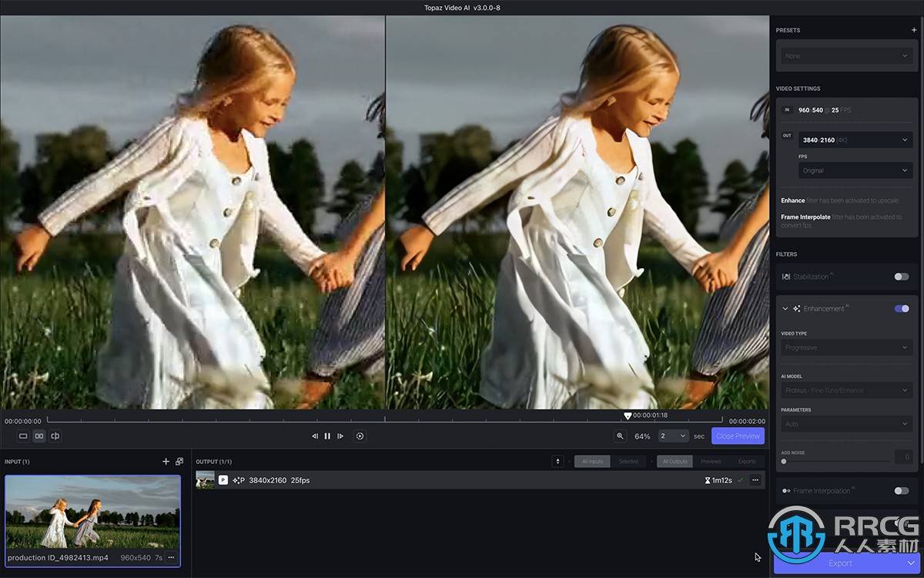The height and width of the screenshot is (578, 924).
Task: Pause the preview playback
Action: coord(327,436)
